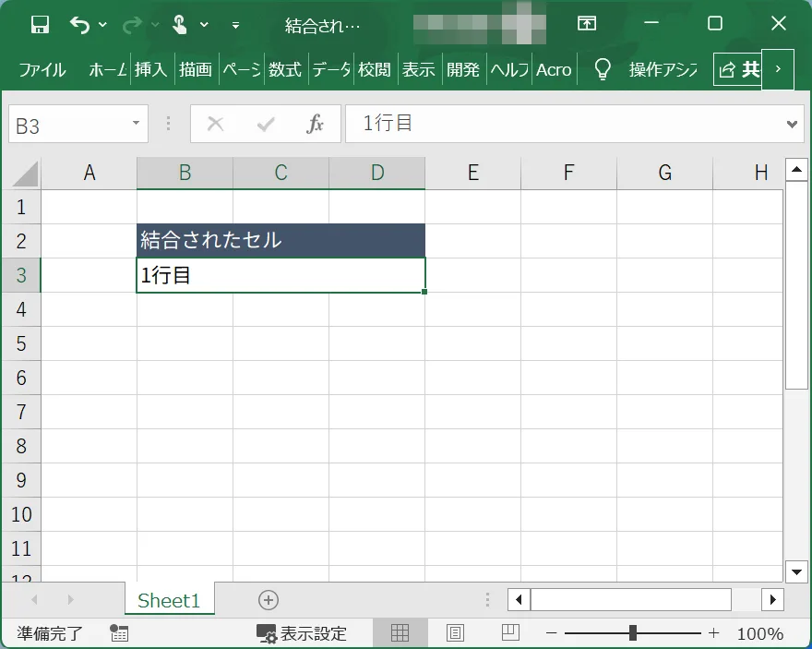
Task: Click the Touch/Mouse mode hand icon
Action: pyautogui.click(x=180, y=25)
